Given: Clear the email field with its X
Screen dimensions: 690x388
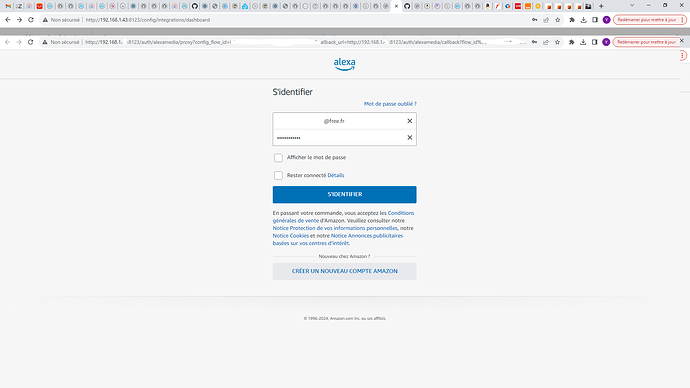Looking at the screenshot, I should [x=410, y=121].
